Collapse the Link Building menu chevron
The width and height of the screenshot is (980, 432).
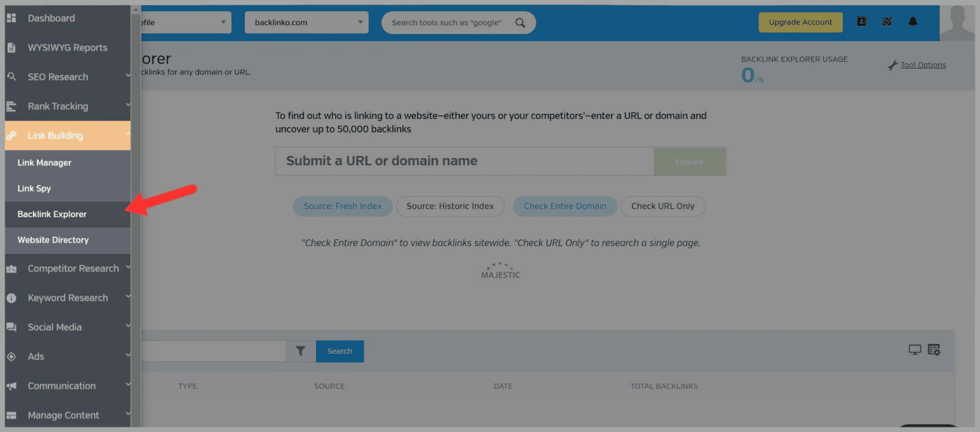[128, 134]
